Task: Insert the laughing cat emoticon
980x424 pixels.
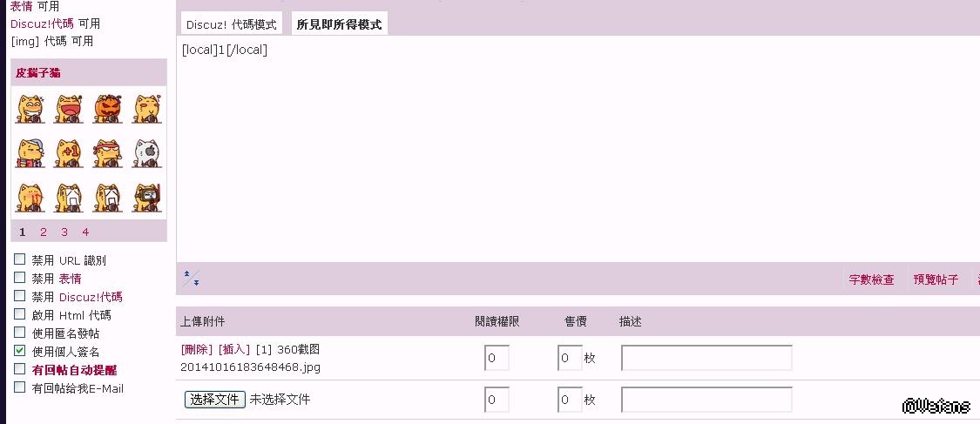Action: click(29, 108)
